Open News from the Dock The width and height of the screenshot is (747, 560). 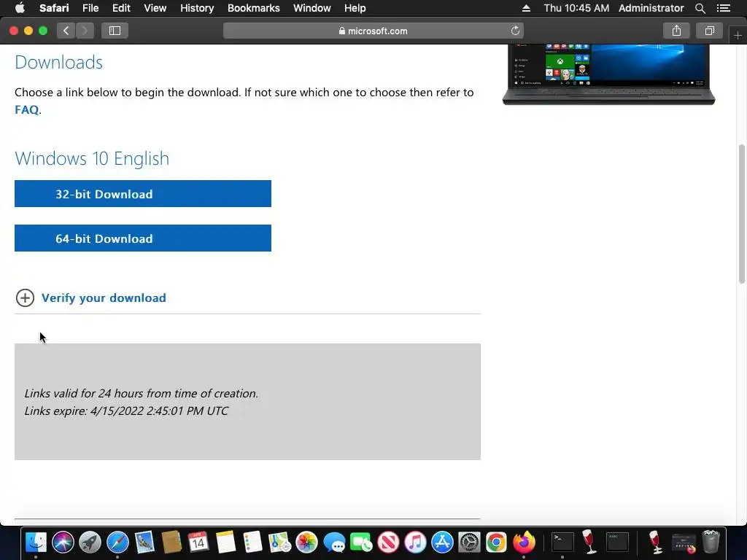click(388, 542)
